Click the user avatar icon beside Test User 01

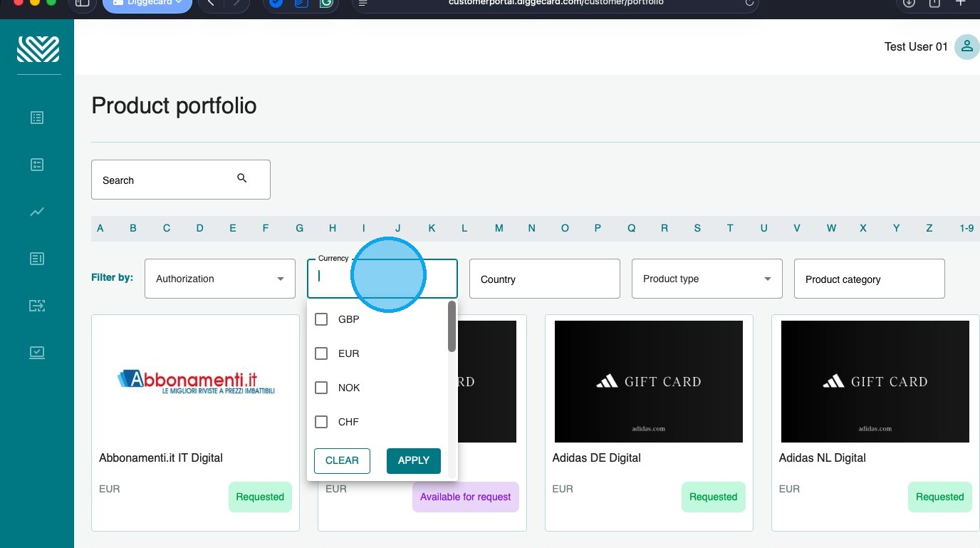pos(966,47)
